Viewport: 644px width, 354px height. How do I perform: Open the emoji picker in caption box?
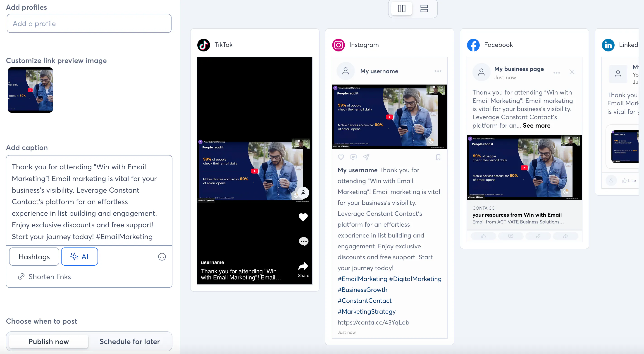pos(162,257)
